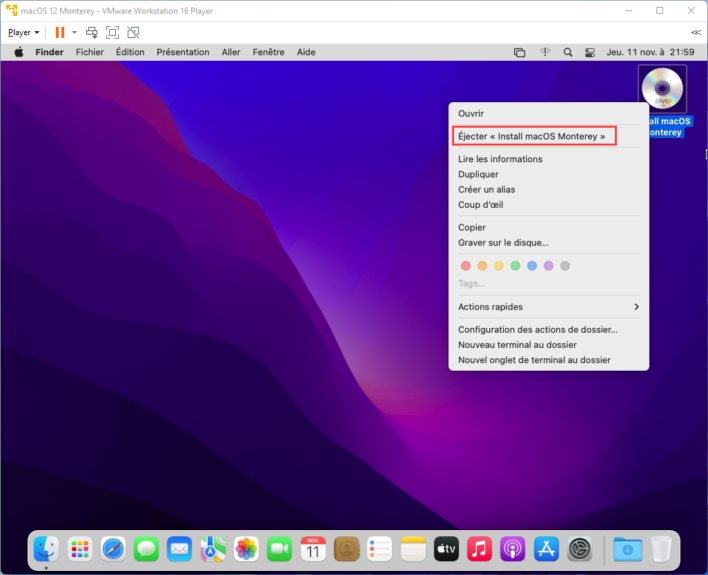Open Spotlight search in menu bar
Image resolution: width=708 pixels, height=575 pixels.
[568, 52]
